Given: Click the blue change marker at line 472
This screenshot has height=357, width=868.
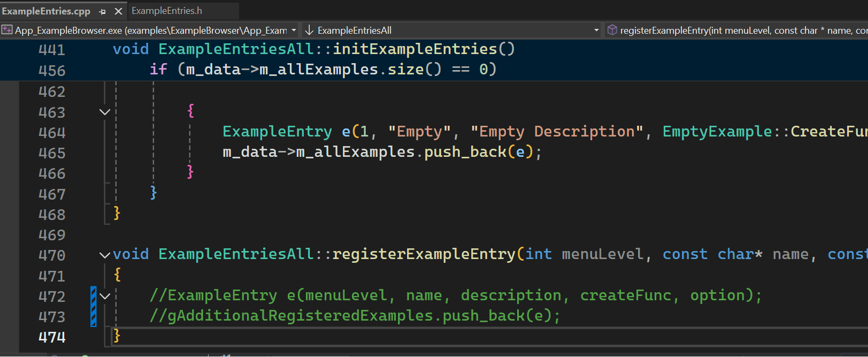Looking at the screenshot, I should pyautogui.click(x=94, y=296).
